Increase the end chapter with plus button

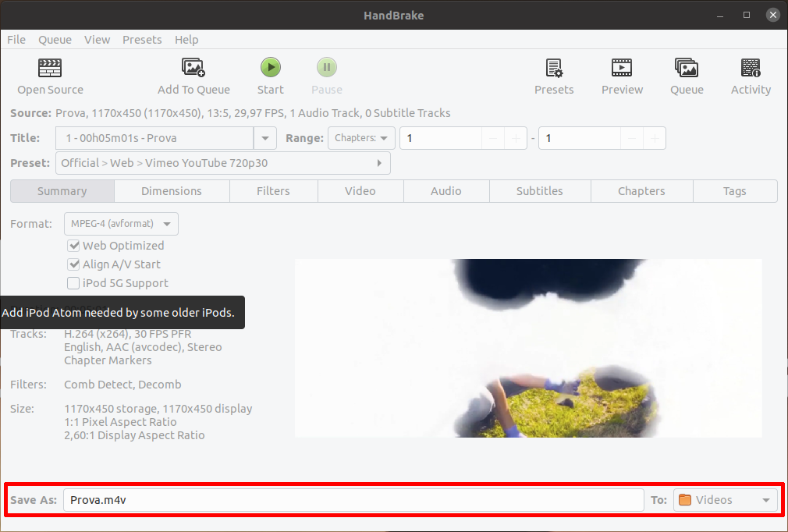(x=655, y=138)
